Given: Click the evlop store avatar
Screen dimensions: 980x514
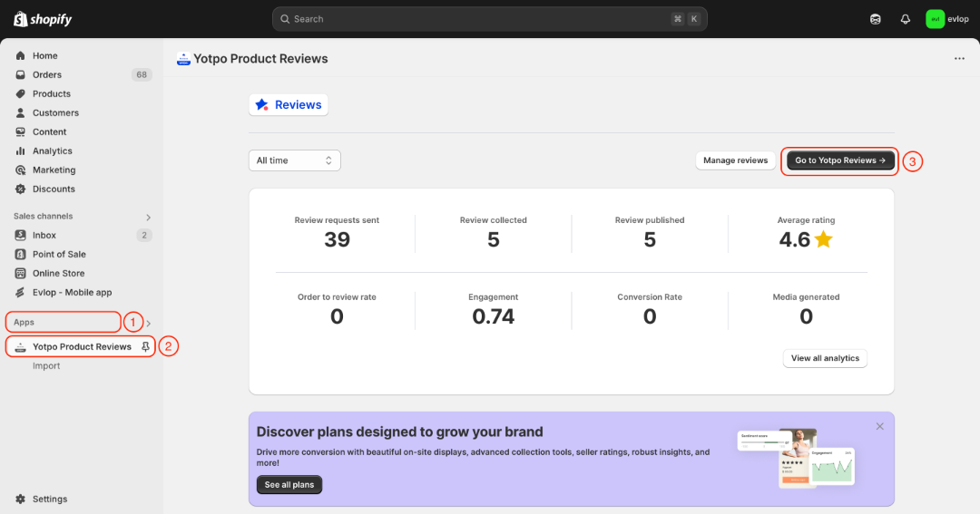Looking at the screenshot, I should [x=935, y=19].
